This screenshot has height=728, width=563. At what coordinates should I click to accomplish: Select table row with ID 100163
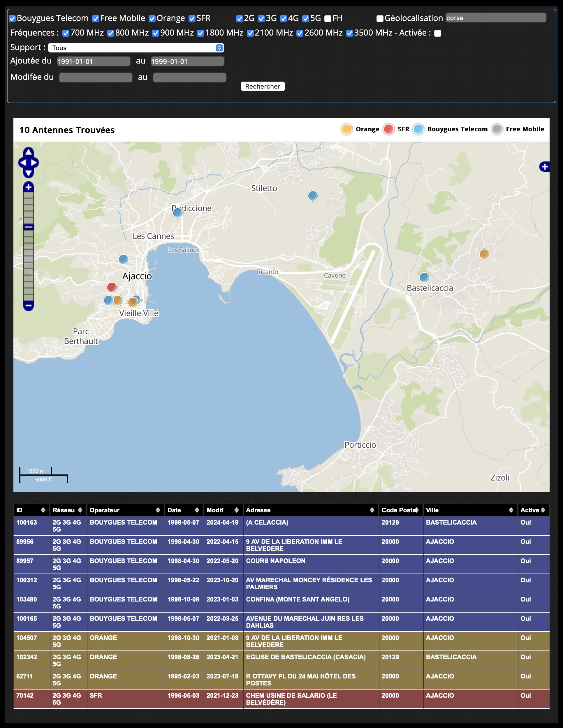coord(281,526)
